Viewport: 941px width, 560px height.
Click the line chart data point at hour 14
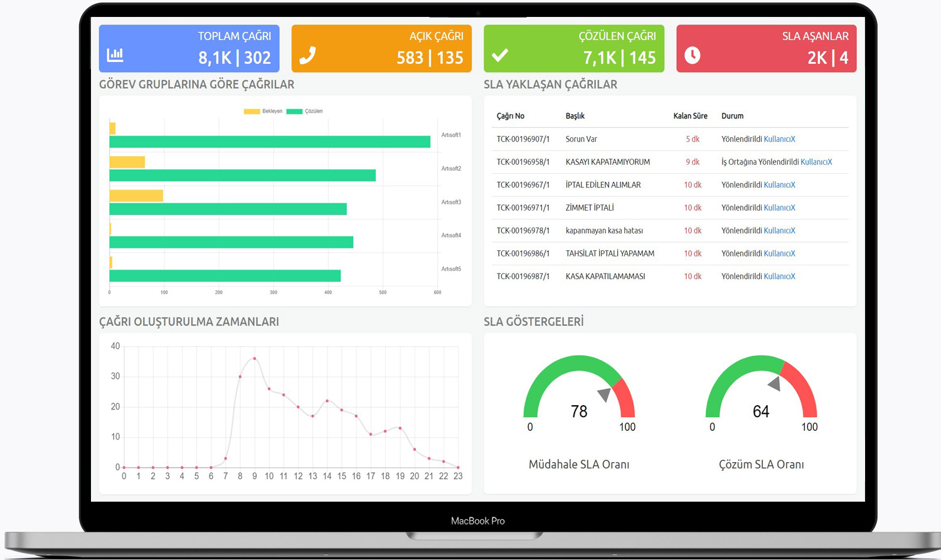327,400
